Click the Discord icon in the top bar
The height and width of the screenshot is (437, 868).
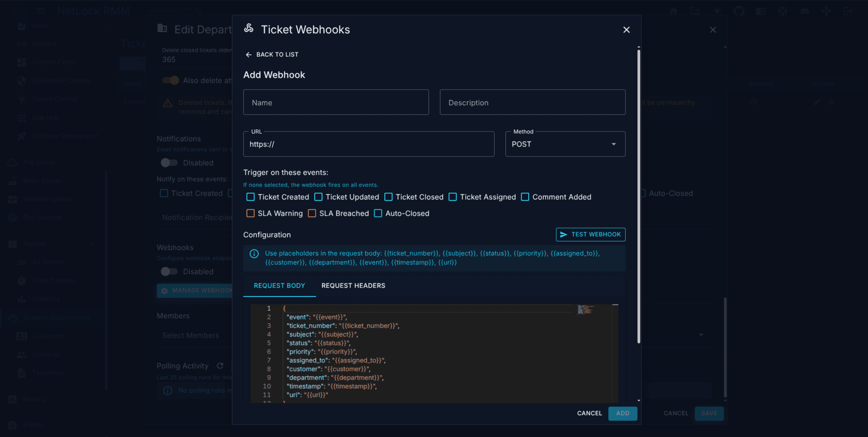tap(804, 11)
